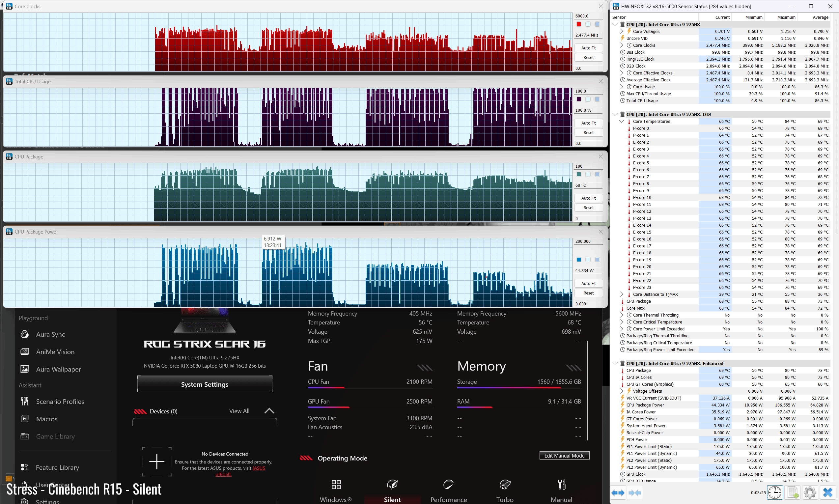Click the Game Library sidebar icon
This screenshot has height=504, width=839.
click(x=25, y=436)
